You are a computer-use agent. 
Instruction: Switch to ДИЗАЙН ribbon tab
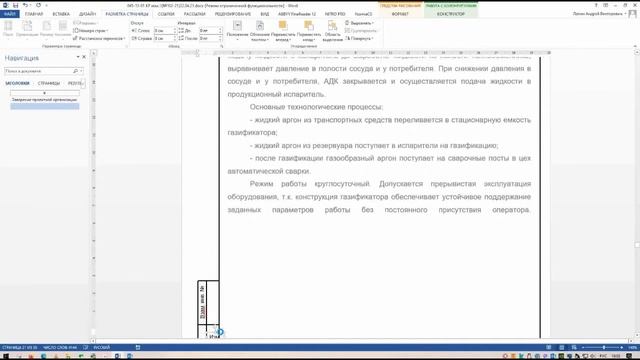[x=87, y=14]
